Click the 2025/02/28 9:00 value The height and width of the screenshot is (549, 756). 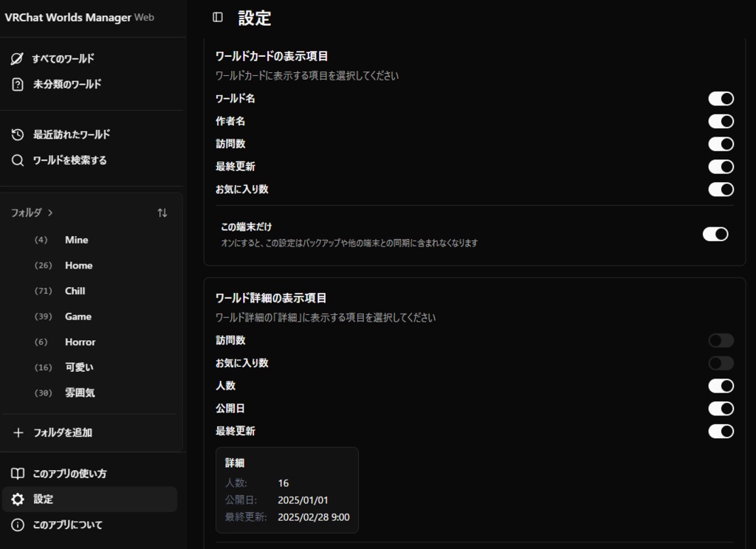coord(314,517)
